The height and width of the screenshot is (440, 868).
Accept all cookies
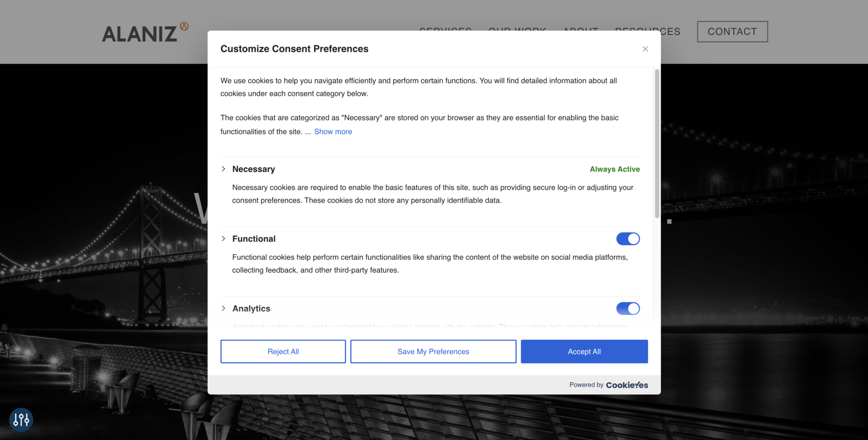584,351
